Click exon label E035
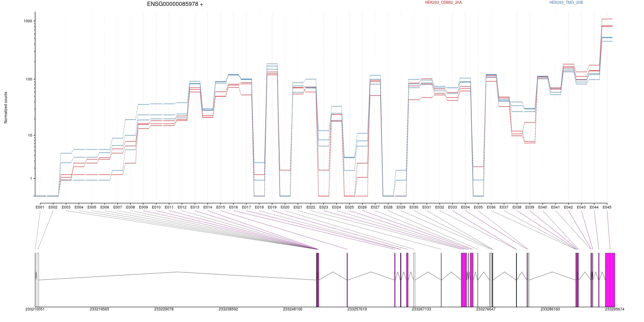644x322 pixels. point(478,207)
